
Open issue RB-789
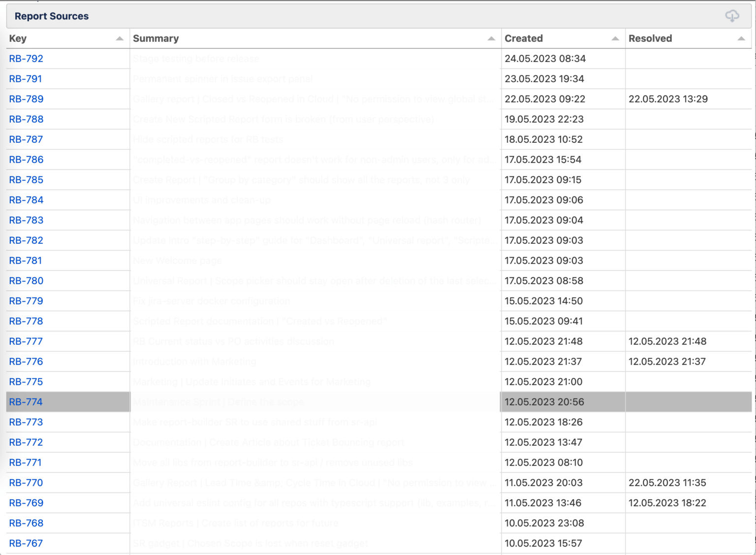tap(26, 99)
